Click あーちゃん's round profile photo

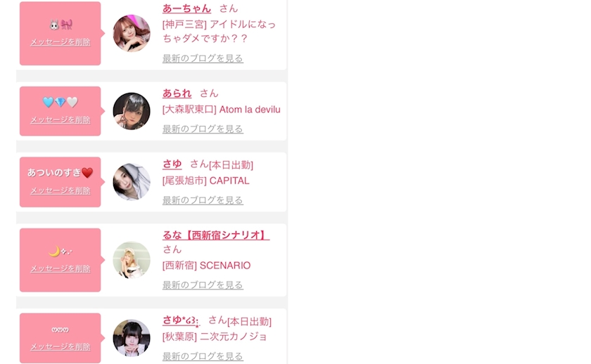(x=132, y=33)
